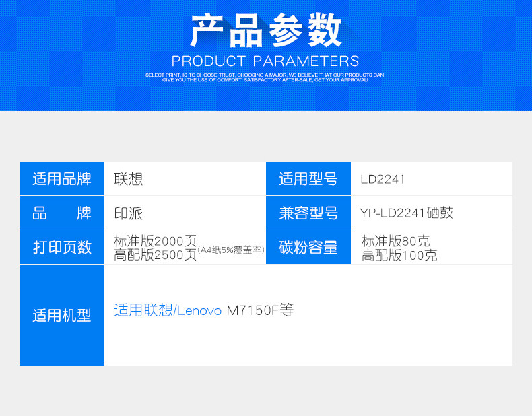Click the 标准版80克 text

pyautogui.click(x=395, y=241)
